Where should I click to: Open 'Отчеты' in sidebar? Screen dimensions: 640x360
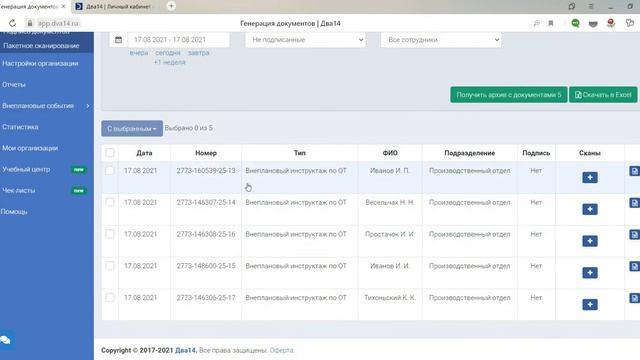14,84
